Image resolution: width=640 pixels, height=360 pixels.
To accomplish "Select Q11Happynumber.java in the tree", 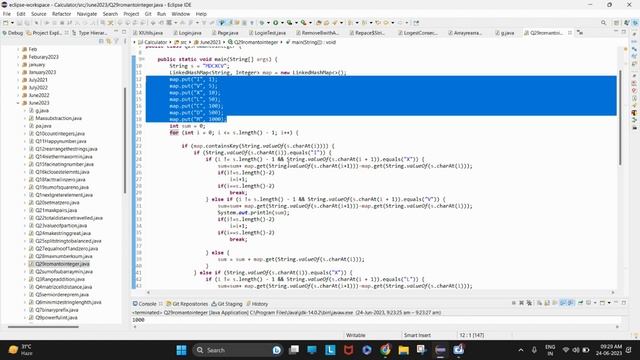I will pos(60,141).
